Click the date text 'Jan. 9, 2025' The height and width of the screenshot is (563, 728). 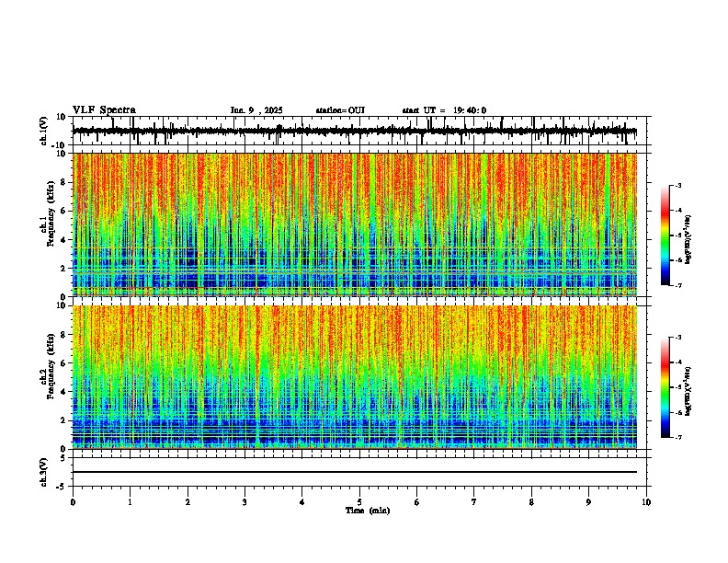click(x=256, y=110)
